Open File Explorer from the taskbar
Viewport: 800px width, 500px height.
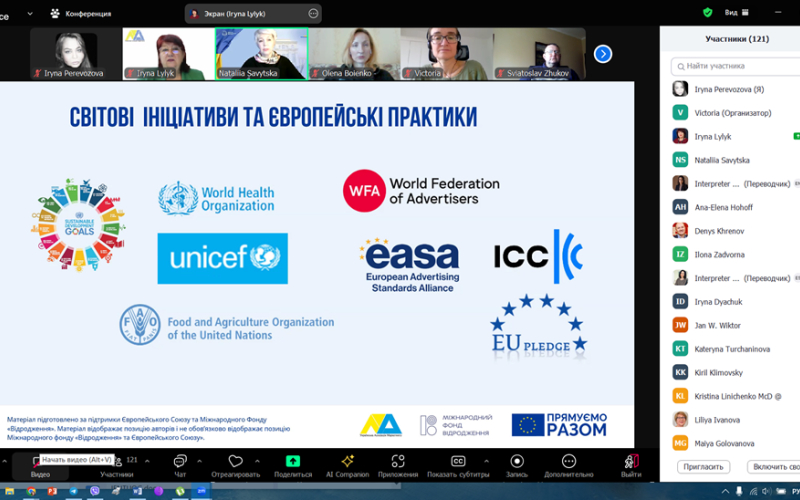click(x=10, y=491)
